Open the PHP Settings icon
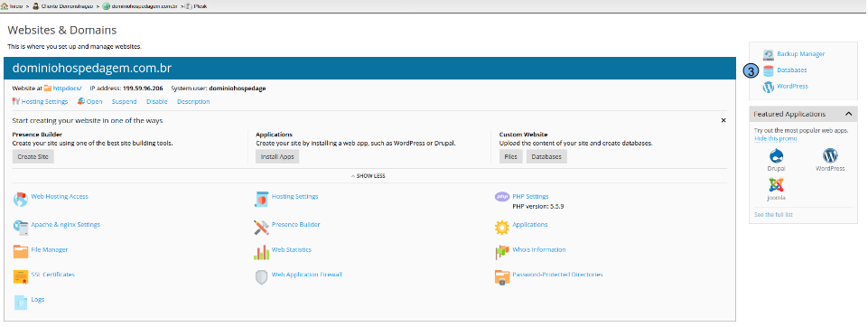Viewport: 868px width, 327px height. click(502, 197)
